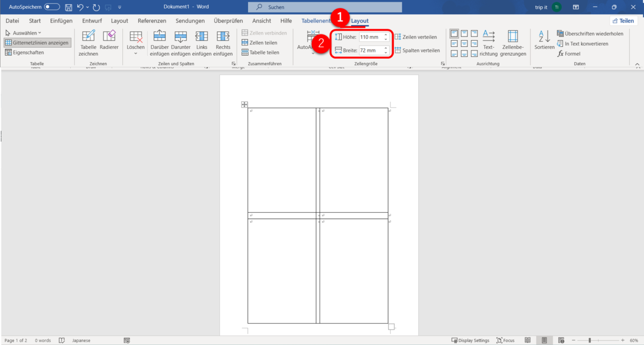Click Tabelle teilen
This screenshot has height=345, width=644.
[x=260, y=52]
